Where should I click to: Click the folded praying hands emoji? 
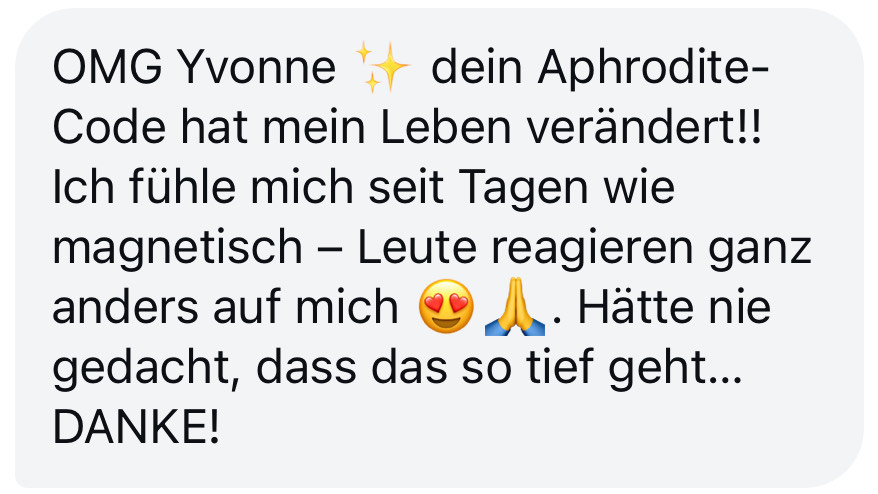pyautogui.click(x=515, y=306)
